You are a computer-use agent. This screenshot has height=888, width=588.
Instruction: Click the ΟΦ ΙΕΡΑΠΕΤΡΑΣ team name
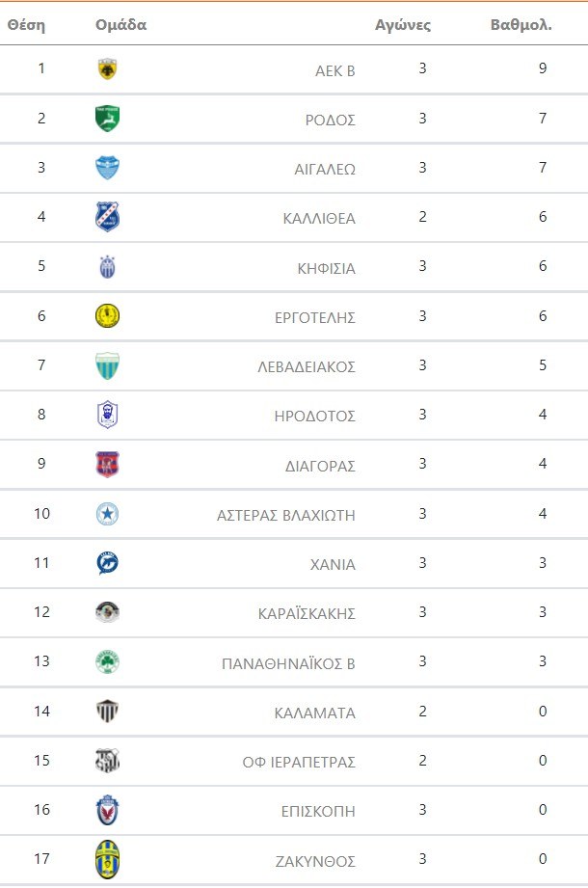[299, 762]
